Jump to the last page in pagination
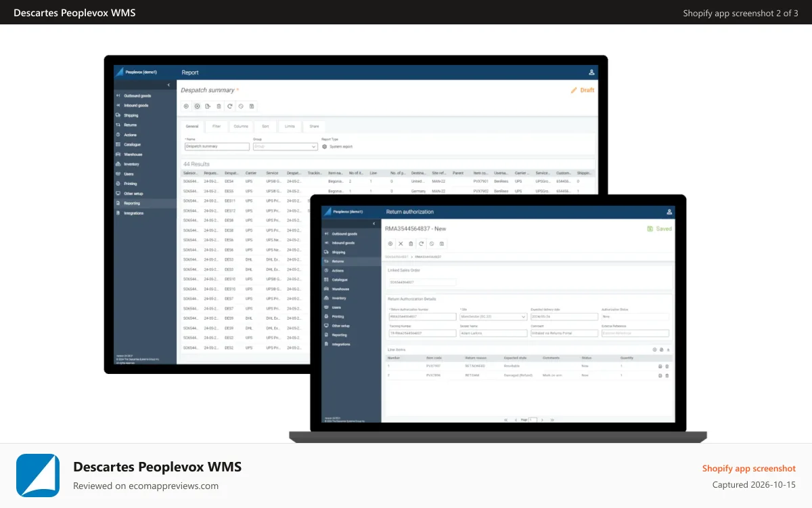Viewport: 812px width, 508px height. (x=552, y=420)
